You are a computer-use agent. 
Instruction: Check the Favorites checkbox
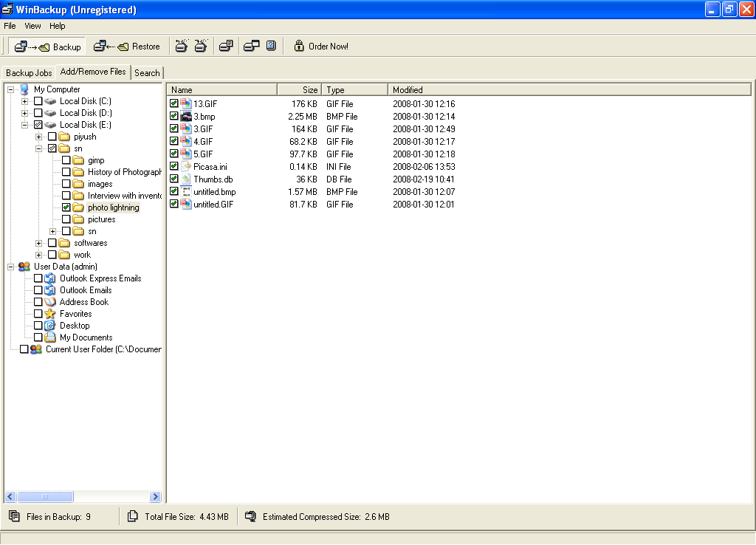click(x=38, y=314)
